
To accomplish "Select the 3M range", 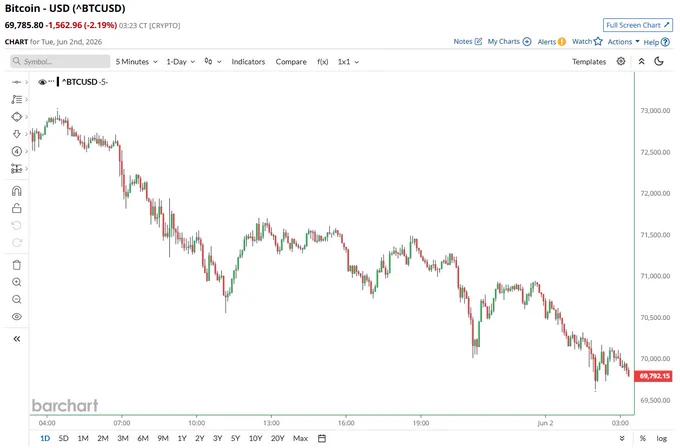I will click(123, 438).
